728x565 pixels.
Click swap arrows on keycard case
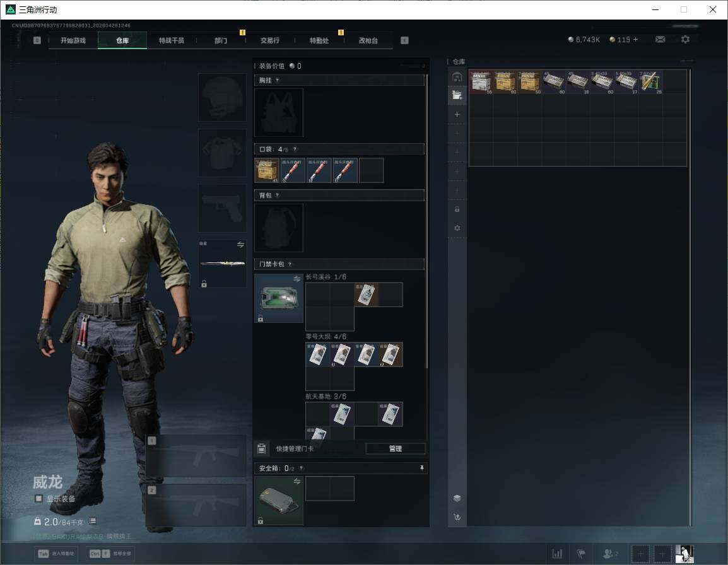pyautogui.click(x=297, y=279)
